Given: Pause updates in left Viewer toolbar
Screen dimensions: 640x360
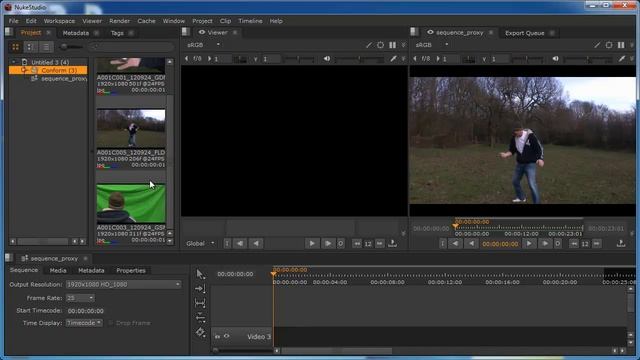Looking at the screenshot, I should (x=392, y=45).
